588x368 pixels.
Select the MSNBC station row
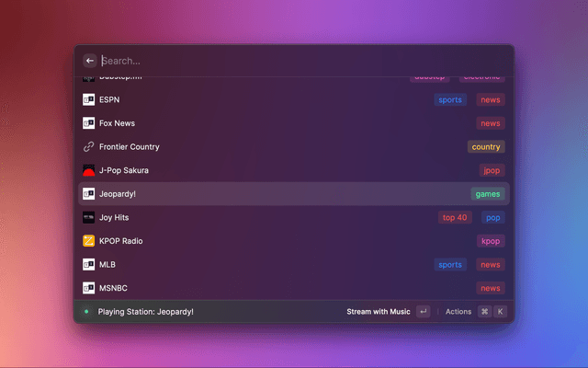pos(276,288)
